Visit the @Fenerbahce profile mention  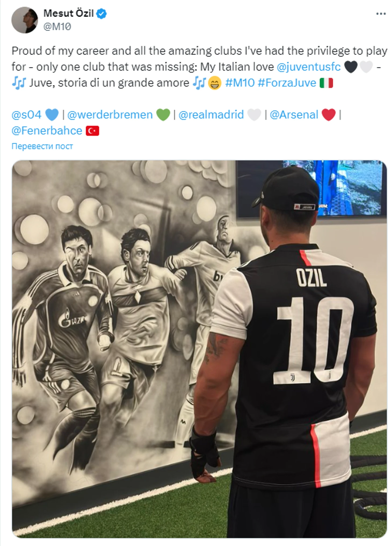(x=47, y=131)
